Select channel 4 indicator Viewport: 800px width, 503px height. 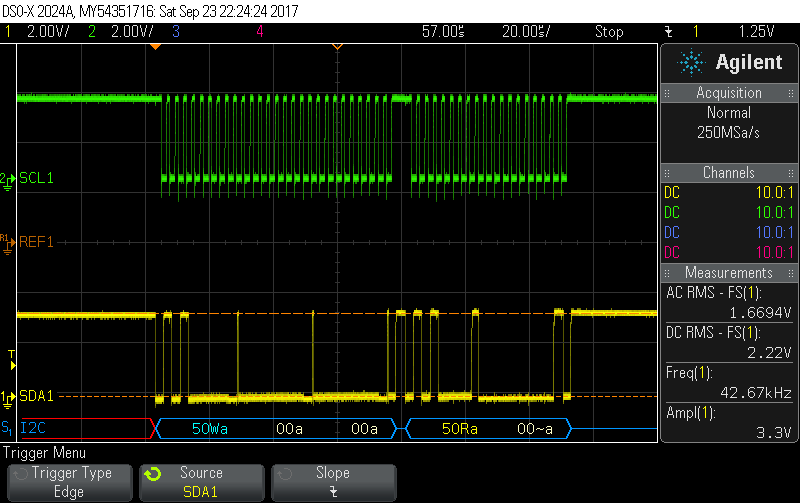click(260, 32)
